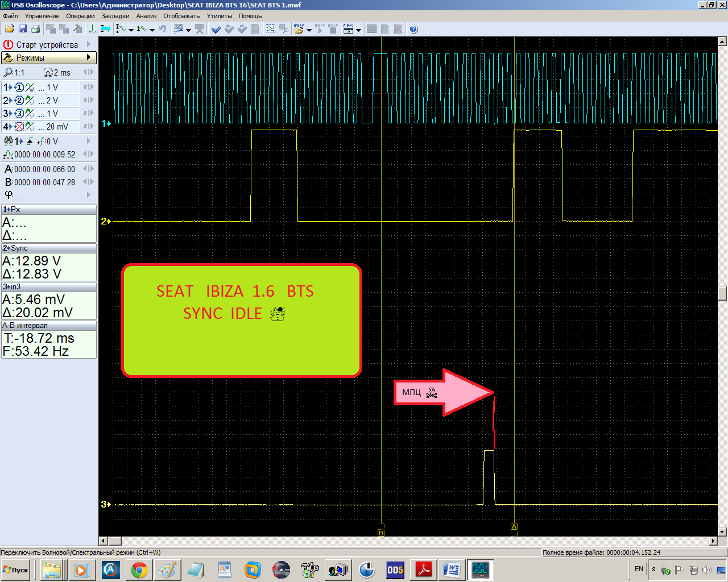This screenshot has height=582, width=728.
Task: Click the cyan measurement cursor toolbar icon
Action: [x=105, y=29]
